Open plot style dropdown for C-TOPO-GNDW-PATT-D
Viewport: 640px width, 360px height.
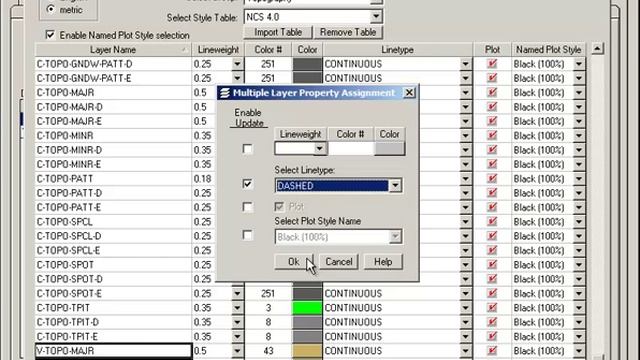(x=579, y=64)
